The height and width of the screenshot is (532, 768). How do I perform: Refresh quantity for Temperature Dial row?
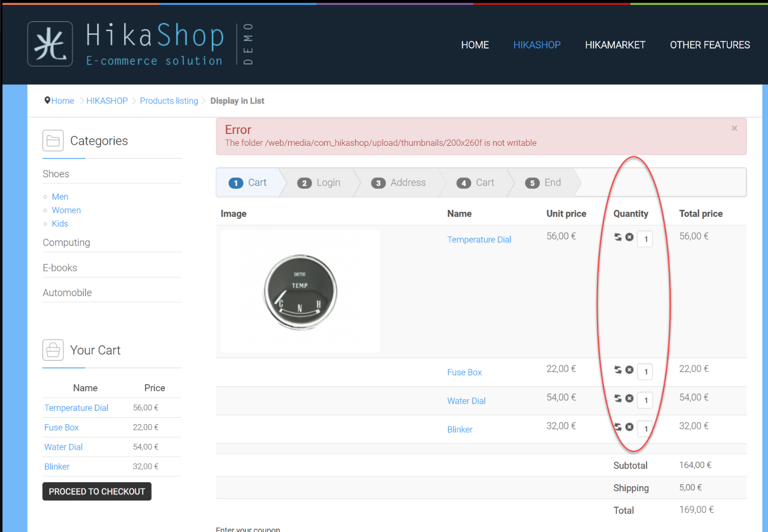[618, 237]
